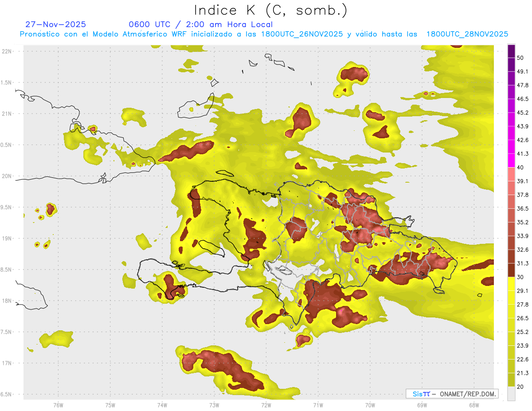Click the '17N' latitude label
The width and height of the screenshot is (532, 411).
coord(7,364)
